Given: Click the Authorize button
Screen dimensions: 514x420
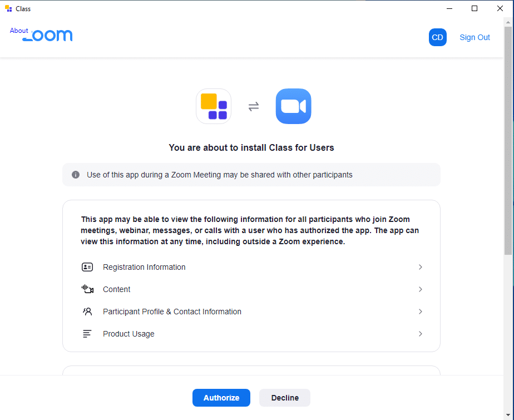Looking at the screenshot, I should click(x=221, y=398).
